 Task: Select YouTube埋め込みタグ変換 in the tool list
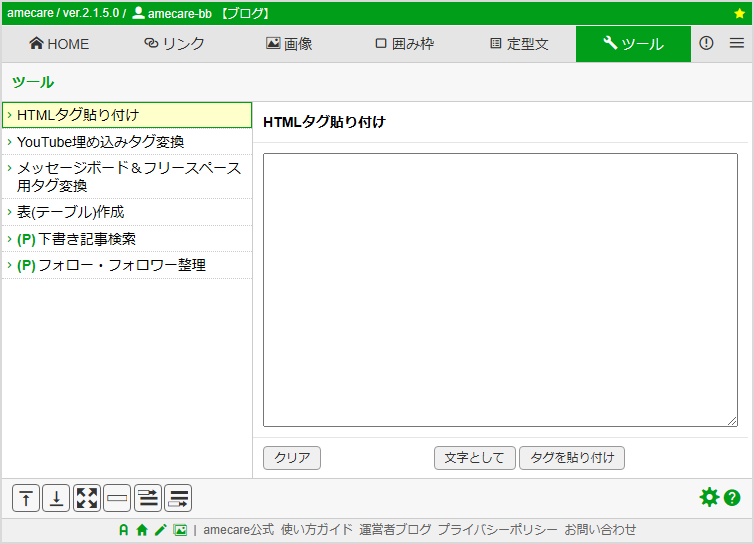[x=100, y=142]
